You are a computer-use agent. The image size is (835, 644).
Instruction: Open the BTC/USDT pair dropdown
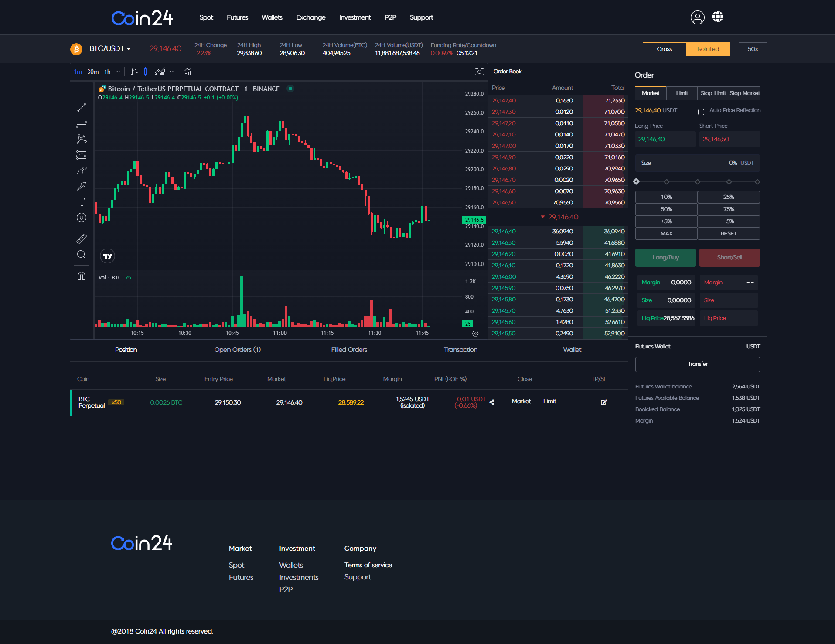pos(110,48)
